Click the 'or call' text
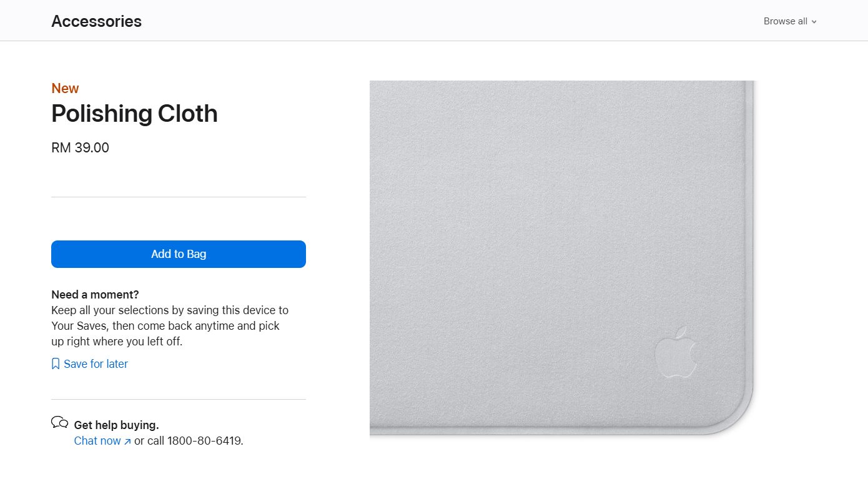868x499 pixels. pos(149,441)
